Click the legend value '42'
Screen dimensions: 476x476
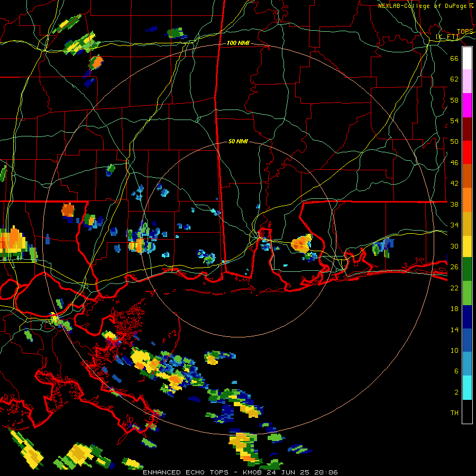pos(454,184)
